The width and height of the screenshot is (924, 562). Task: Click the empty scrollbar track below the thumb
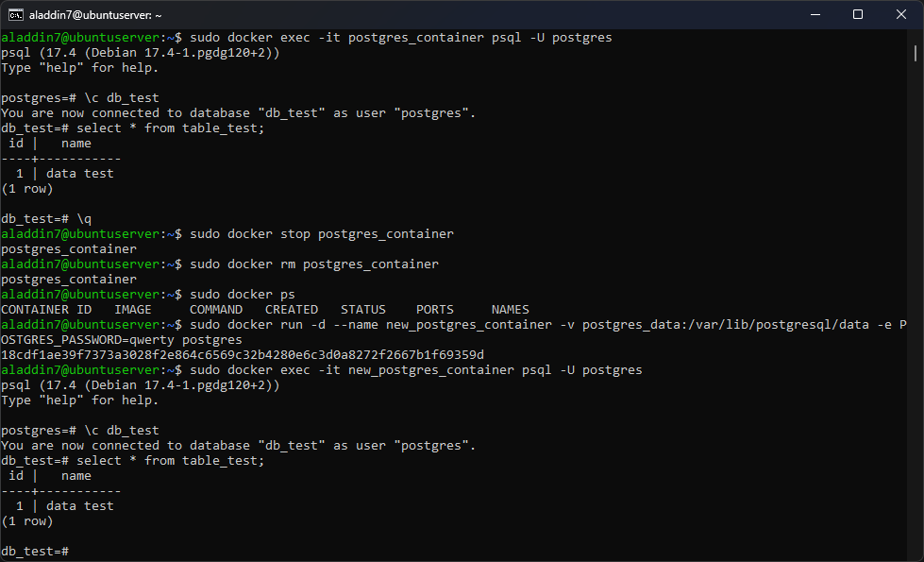coord(916,307)
